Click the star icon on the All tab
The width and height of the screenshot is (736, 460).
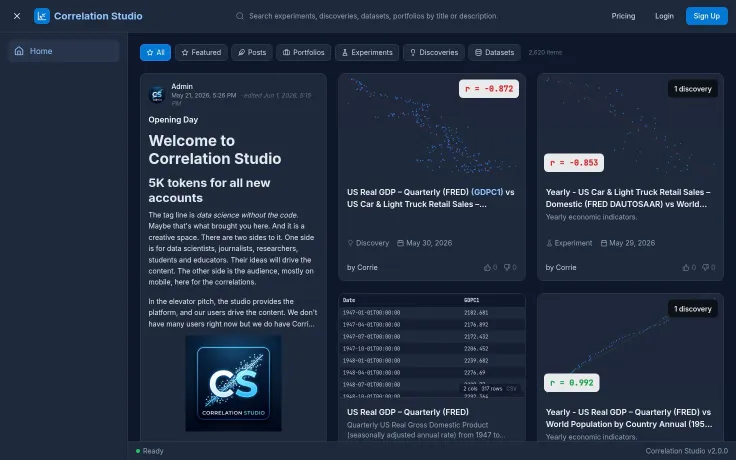(150, 53)
